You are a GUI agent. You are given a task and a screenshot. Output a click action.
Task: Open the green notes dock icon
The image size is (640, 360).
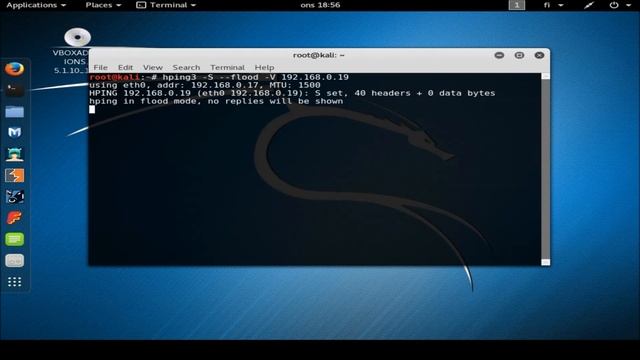(x=14, y=239)
